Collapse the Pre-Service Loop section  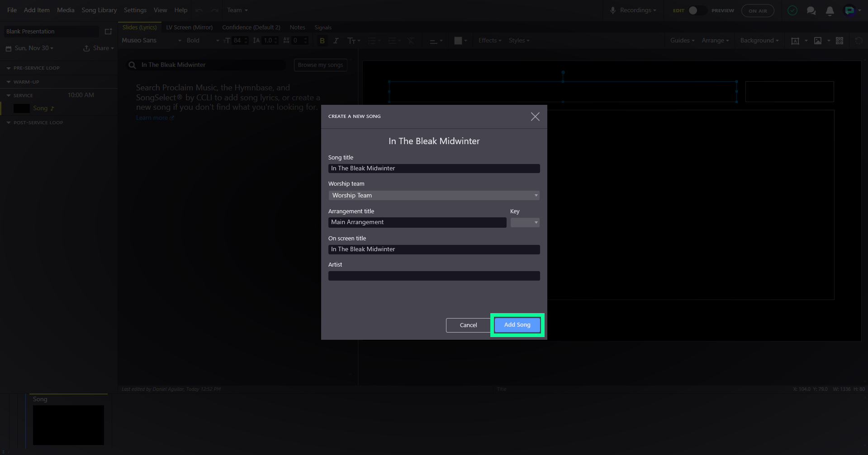[x=9, y=68]
